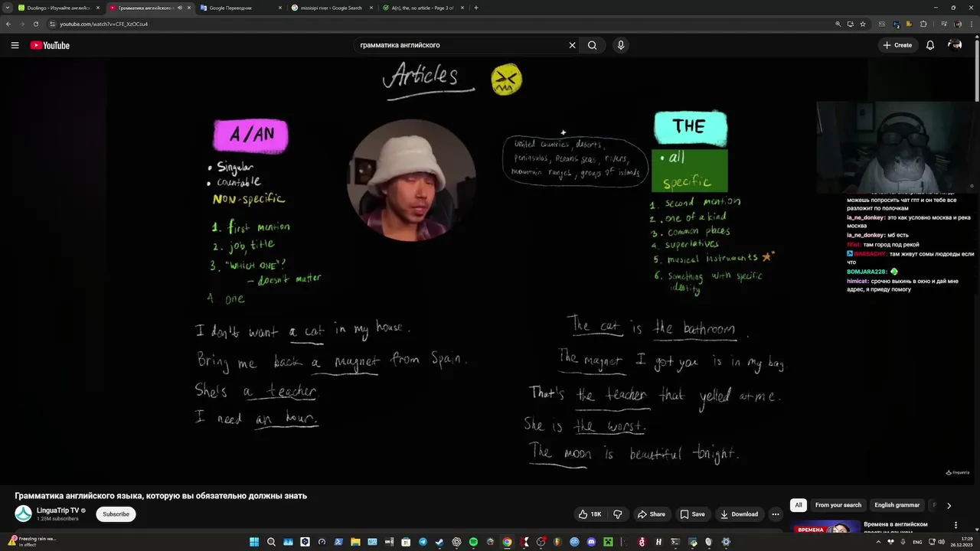Click the address bar URL
Screen dimensions: 980x551
(x=103, y=24)
